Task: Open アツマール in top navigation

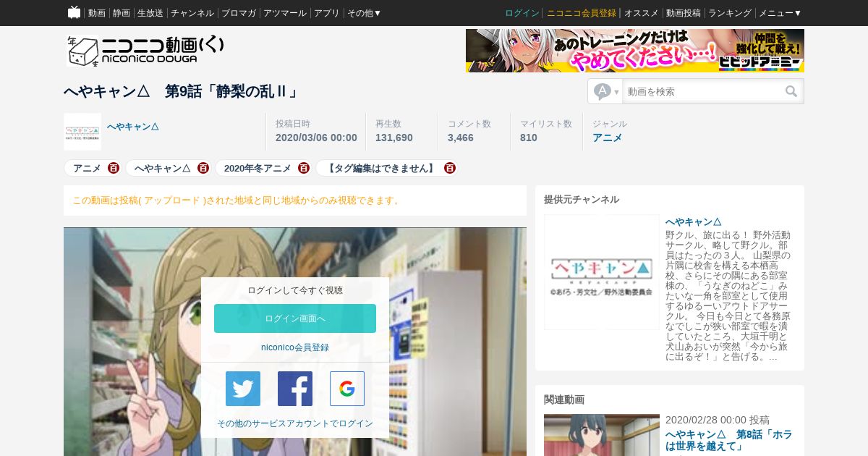Action: (x=285, y=13)
